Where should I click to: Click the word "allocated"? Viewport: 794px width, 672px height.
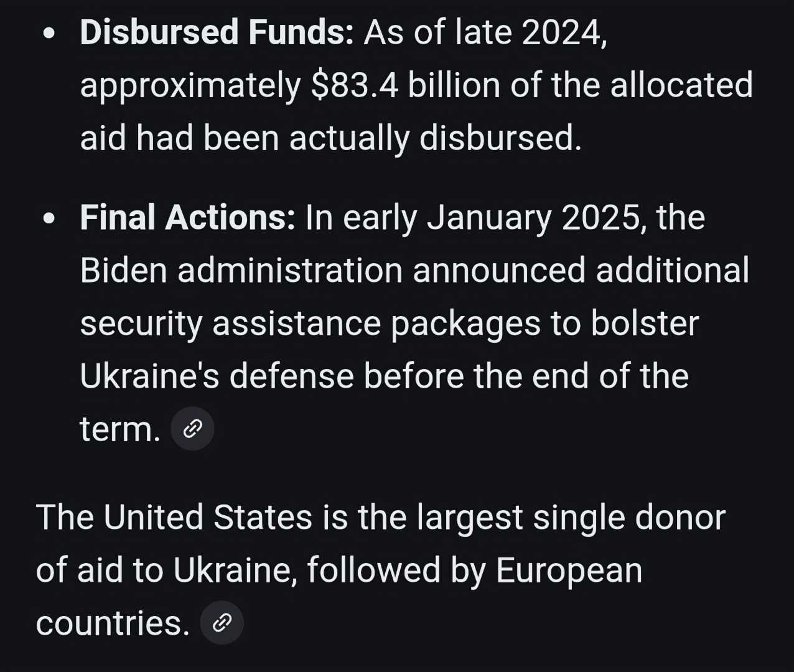(x=681, y=85)
